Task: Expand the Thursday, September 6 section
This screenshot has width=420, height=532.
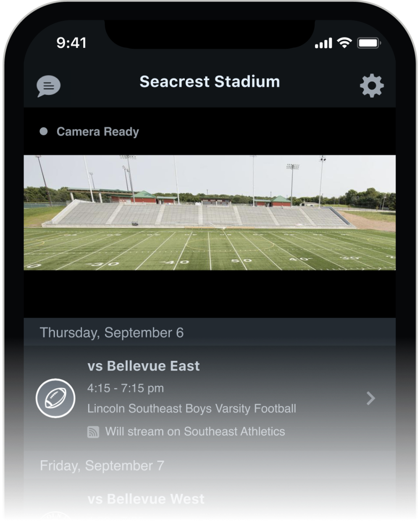Action: 112,332
